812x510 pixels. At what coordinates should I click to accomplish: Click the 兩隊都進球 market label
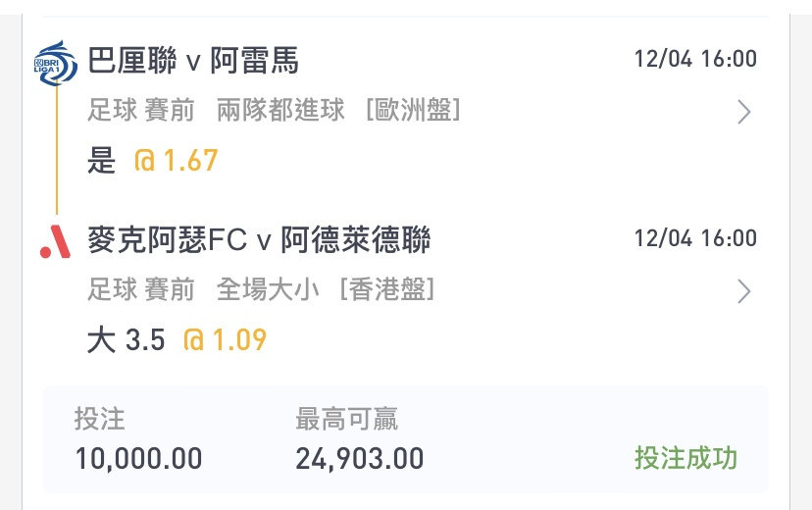280,110
